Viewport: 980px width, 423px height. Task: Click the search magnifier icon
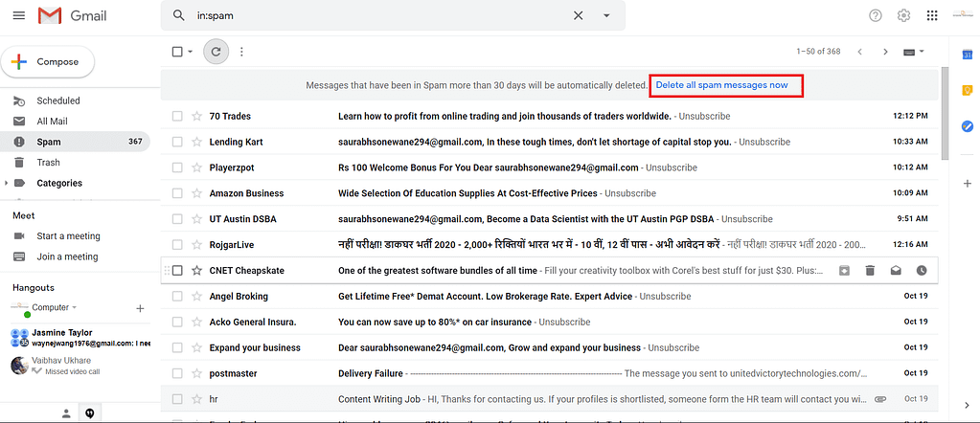point(179,15)
